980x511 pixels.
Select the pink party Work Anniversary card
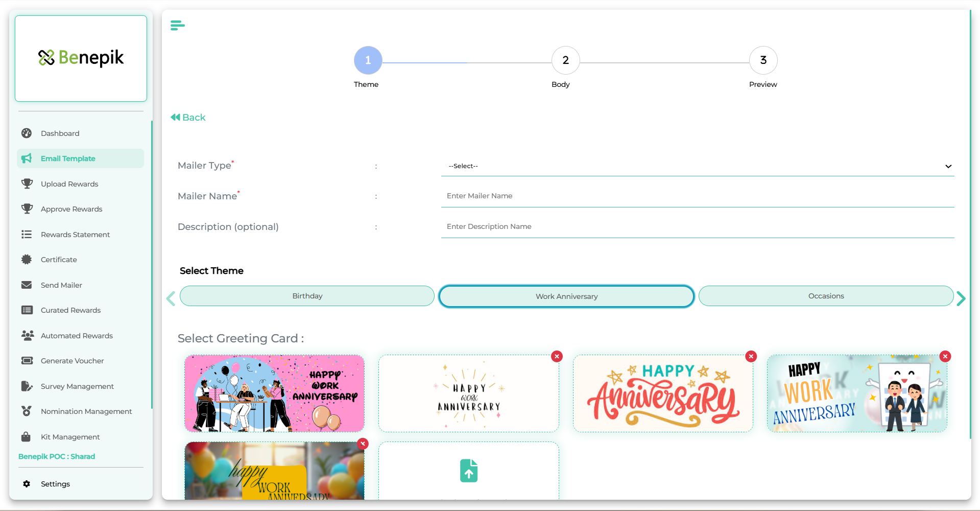(274, 393)
